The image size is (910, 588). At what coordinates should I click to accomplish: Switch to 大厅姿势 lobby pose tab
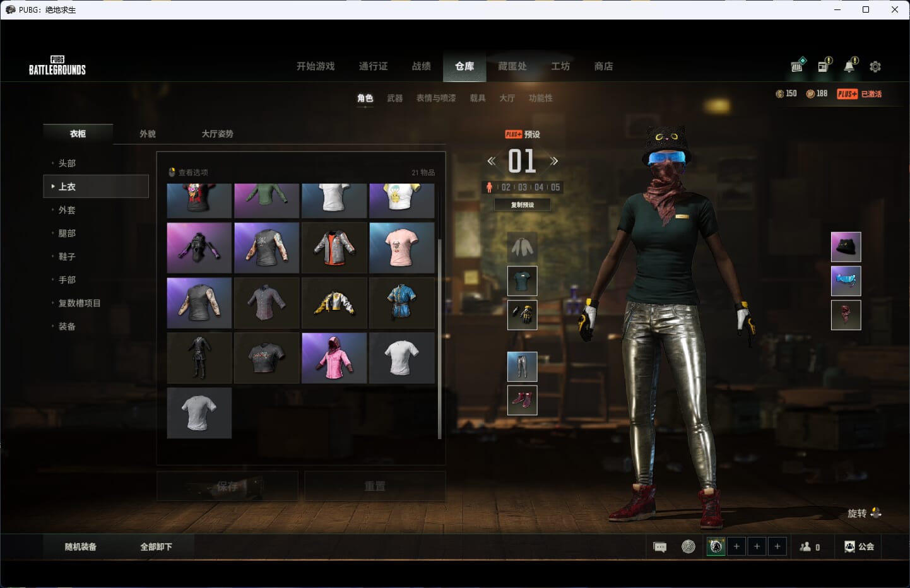pos(218,134)
